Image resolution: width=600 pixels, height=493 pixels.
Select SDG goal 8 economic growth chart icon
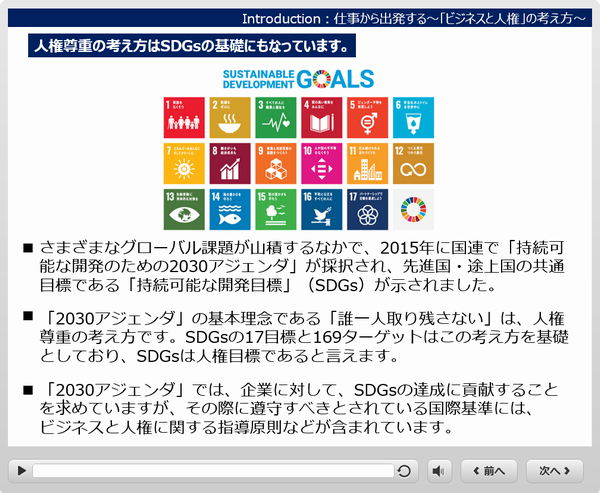230,163
